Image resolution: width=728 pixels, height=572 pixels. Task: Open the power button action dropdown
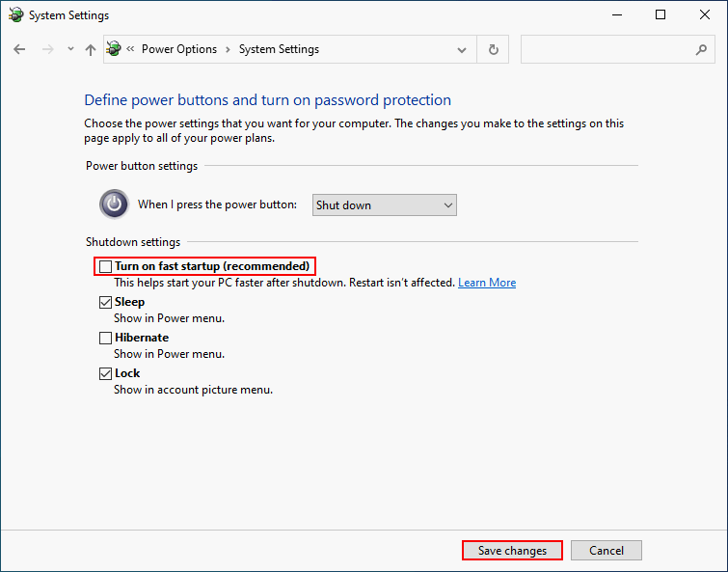tap(385, 204)
